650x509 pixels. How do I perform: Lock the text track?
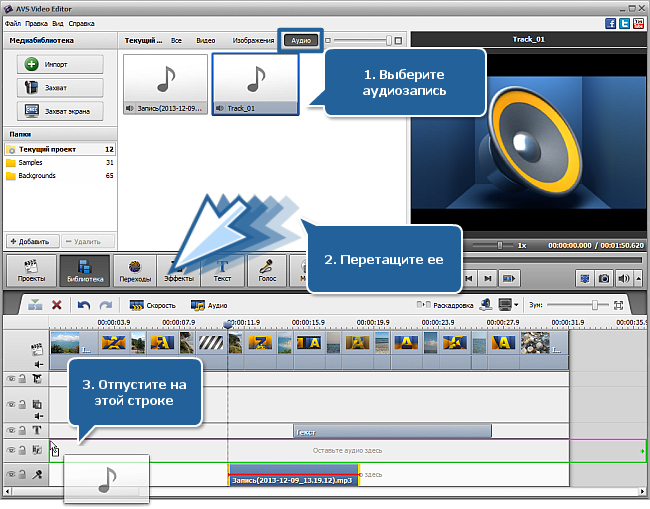22,430
